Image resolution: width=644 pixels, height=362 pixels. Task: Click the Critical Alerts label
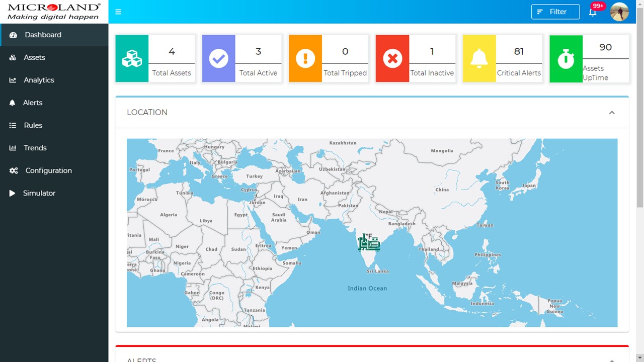point(519,73)
